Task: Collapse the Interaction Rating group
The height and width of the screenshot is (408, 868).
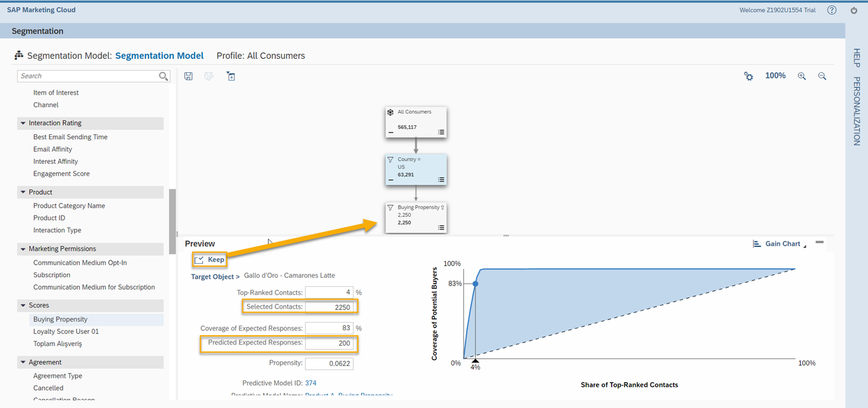Action: (23, 123)
